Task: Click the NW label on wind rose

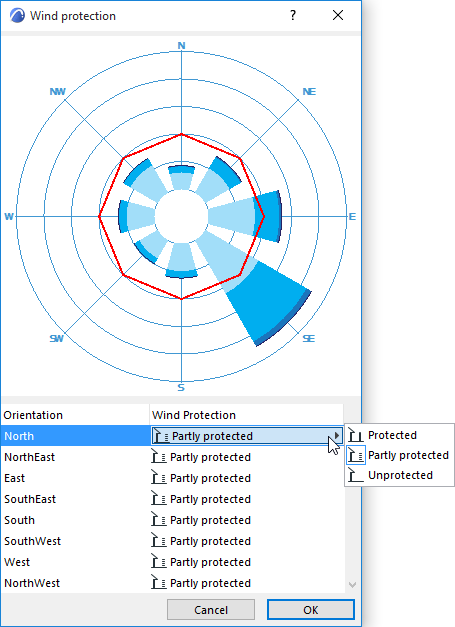Action: pyautogui.click(x=58, y=92)
